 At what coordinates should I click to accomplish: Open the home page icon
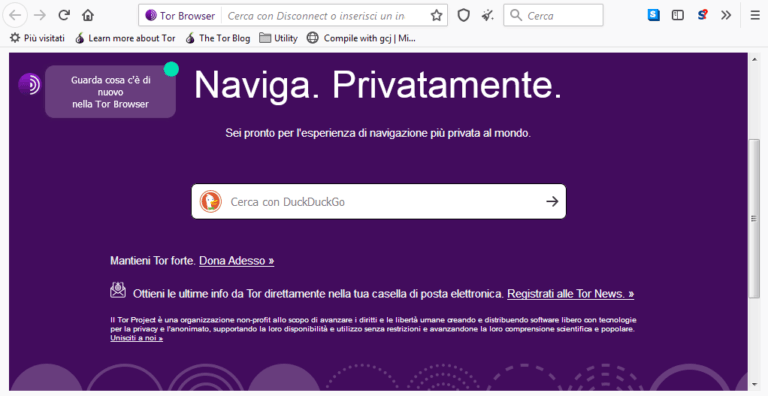pos(88,15)
